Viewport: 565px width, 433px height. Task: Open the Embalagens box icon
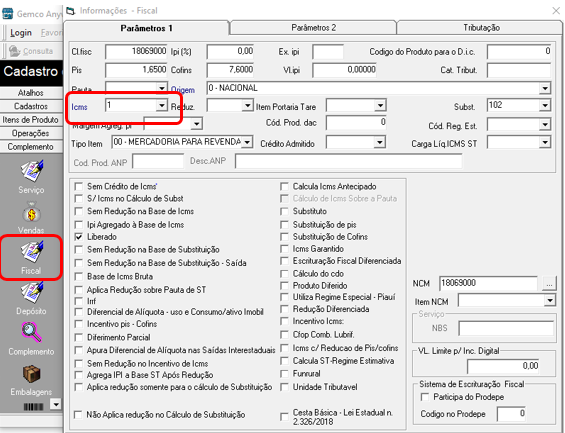[x=31, y=374]
